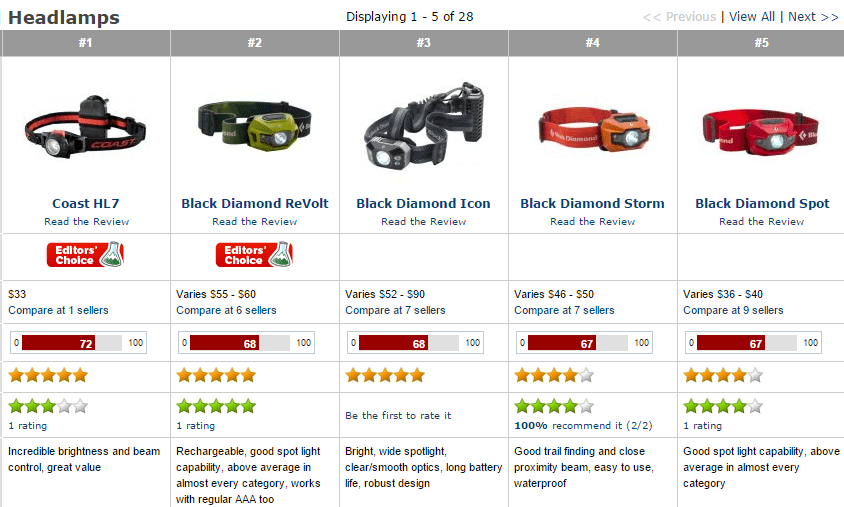This screenshot has height=507, width=844.
Task: Go to the Next page of headlamps
Action: tap(813, 17)
